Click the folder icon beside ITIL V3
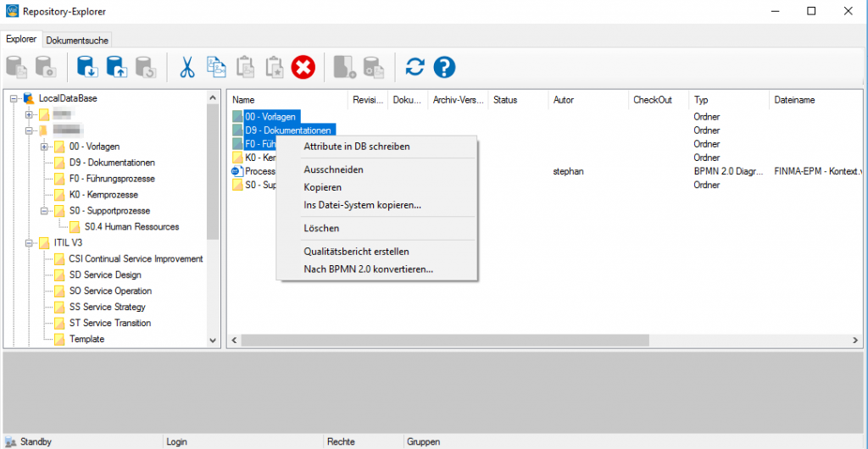The height and width of the screenshot is (449, 868). [45, 243]
